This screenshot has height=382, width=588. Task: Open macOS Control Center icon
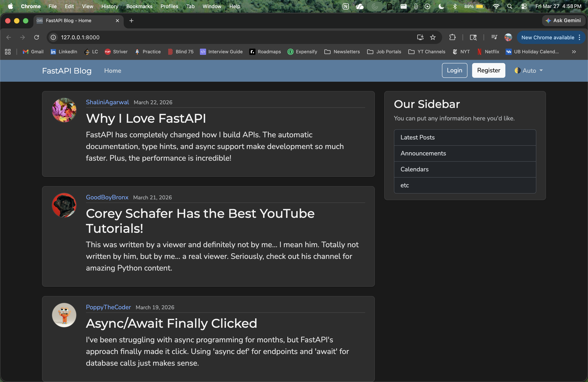coord(524,6)
